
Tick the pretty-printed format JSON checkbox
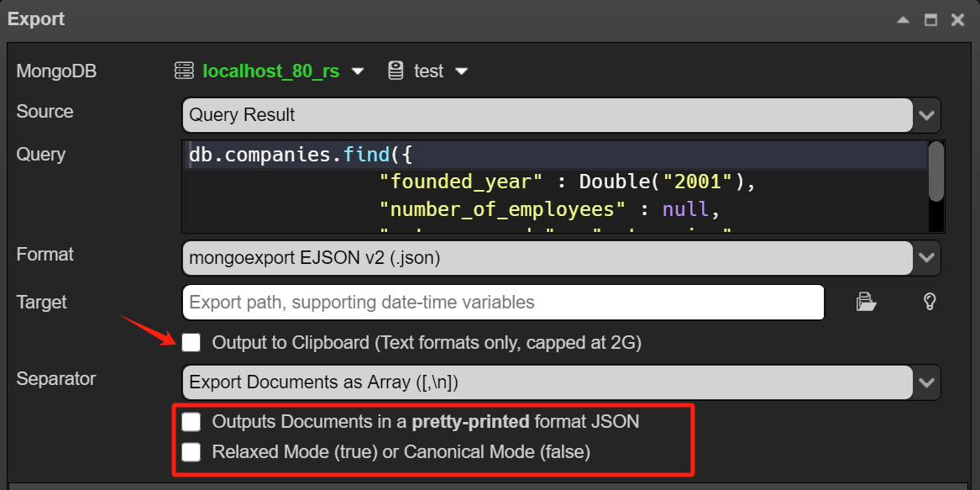pos(191,422)
